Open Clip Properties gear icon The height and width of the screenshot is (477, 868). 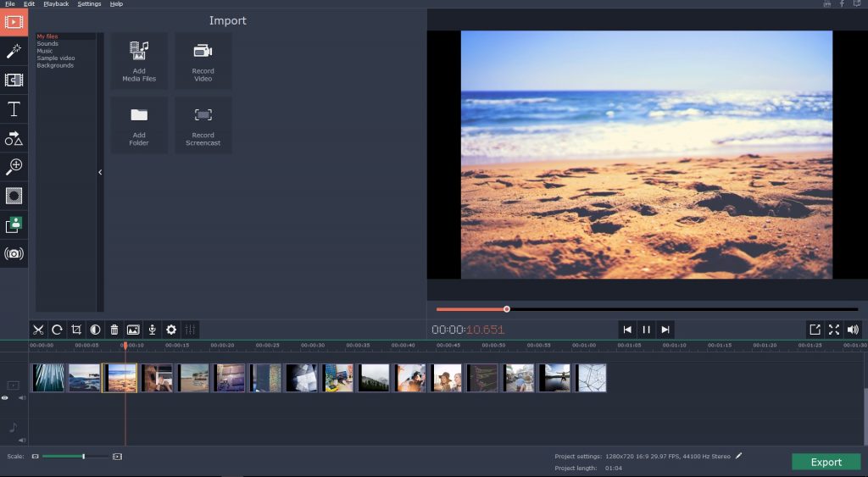click(171, 330)
